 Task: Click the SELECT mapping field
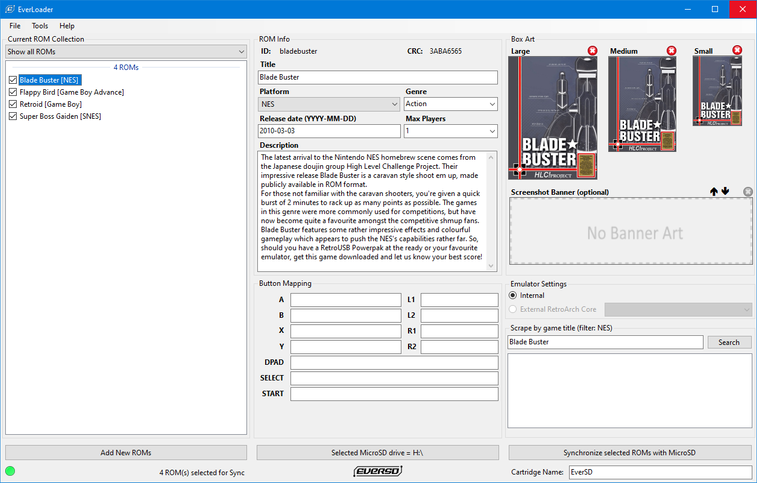tap(394, 378)
